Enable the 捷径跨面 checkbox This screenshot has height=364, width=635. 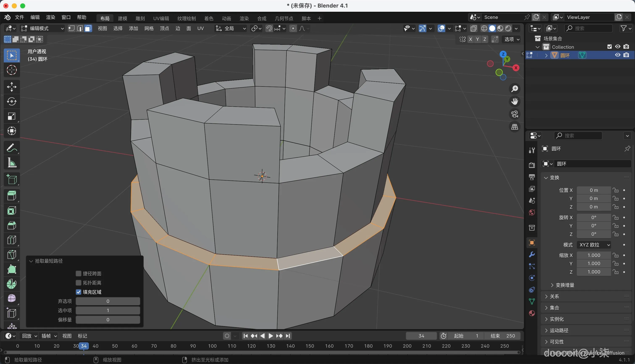(79, 274)
